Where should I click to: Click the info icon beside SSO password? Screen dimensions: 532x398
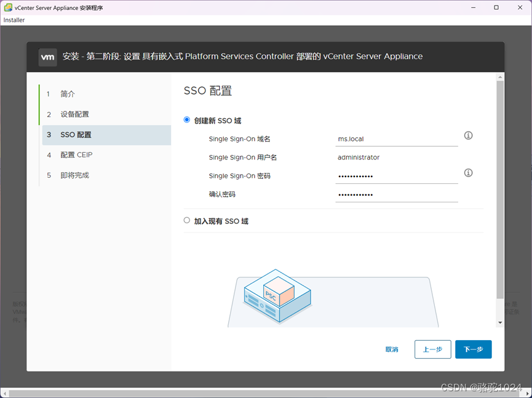[468, 173]
